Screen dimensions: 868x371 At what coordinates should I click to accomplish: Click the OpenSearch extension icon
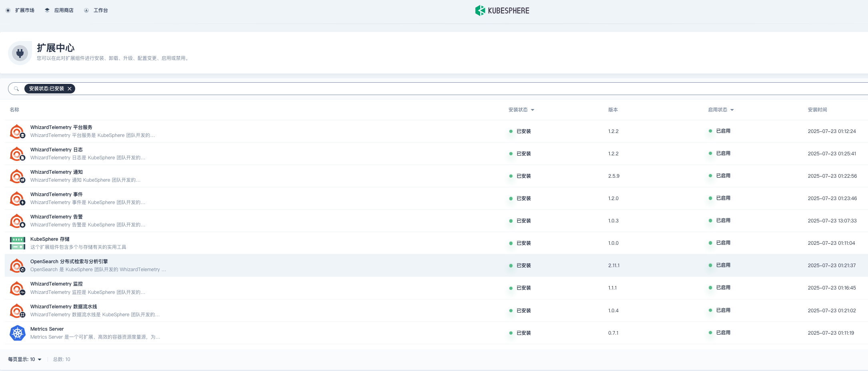[x=18, y=266]
